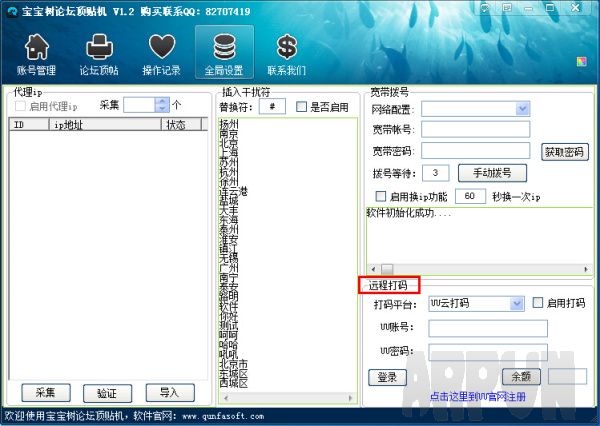Select 上海 in the interference list

pos(229,153)
